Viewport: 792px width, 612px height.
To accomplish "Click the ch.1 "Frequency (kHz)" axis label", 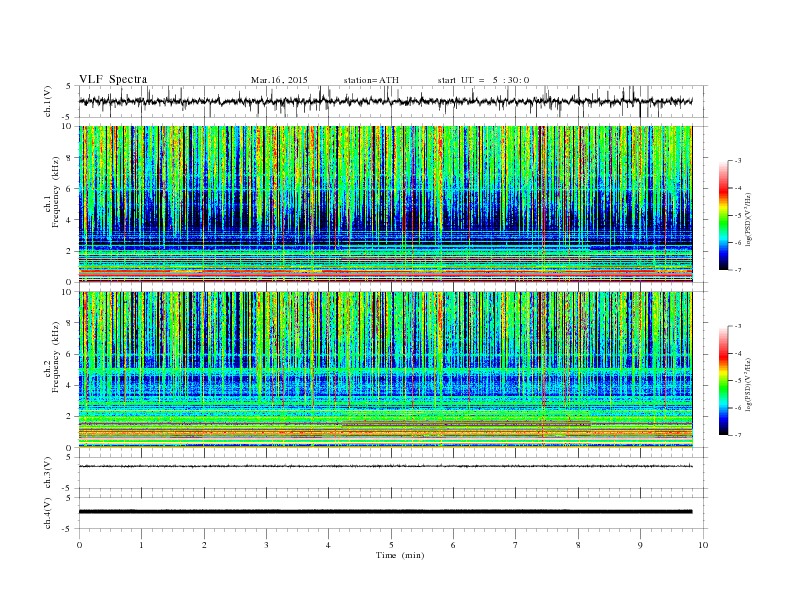I will [x=56, y=192].
